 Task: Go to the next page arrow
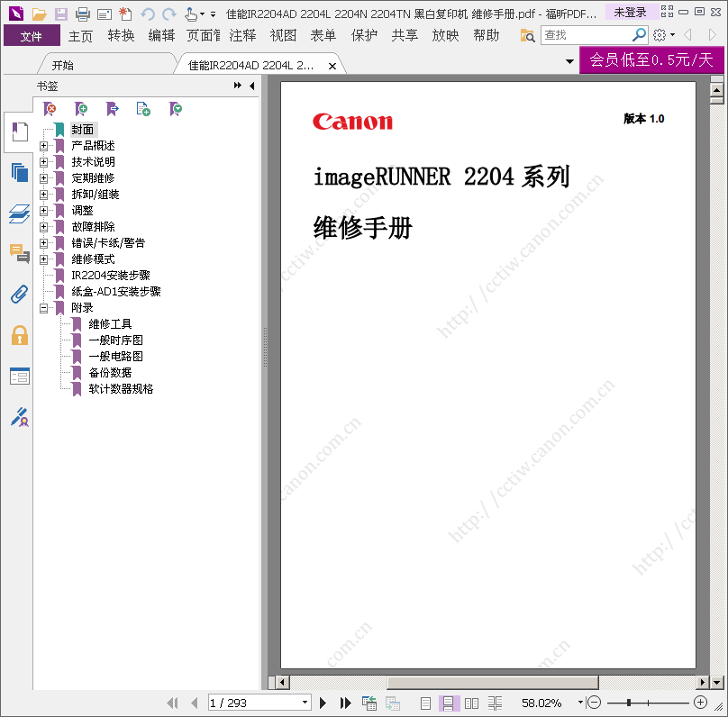tap(323, 703)
